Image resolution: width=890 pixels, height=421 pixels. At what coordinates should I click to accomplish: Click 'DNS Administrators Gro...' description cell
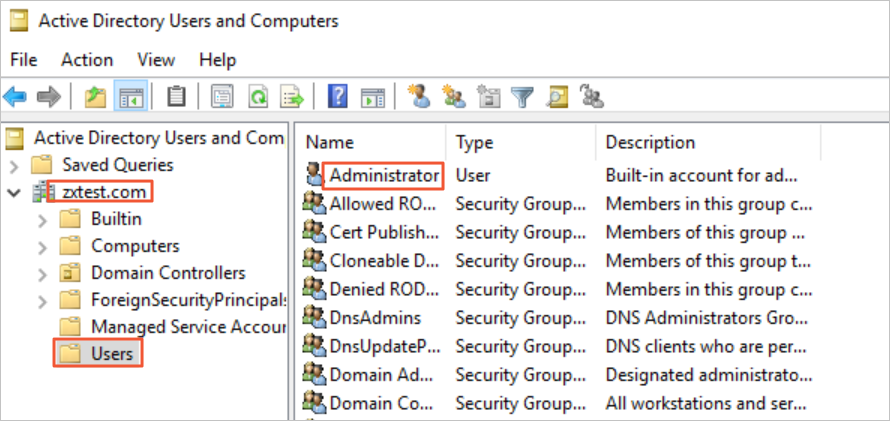tap(708, 317)
